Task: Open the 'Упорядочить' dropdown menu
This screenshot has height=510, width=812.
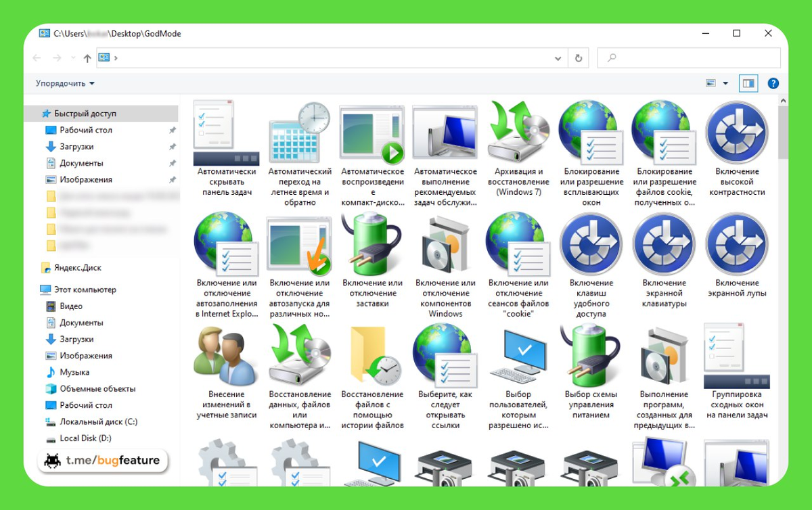Action: click(66, 83)
